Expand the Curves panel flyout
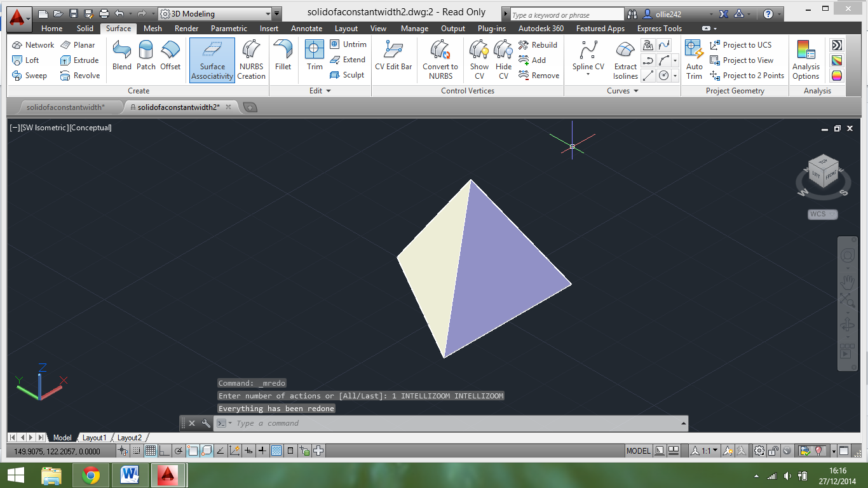The width and height of the screenshot is (868, 488). coord(623,91)
